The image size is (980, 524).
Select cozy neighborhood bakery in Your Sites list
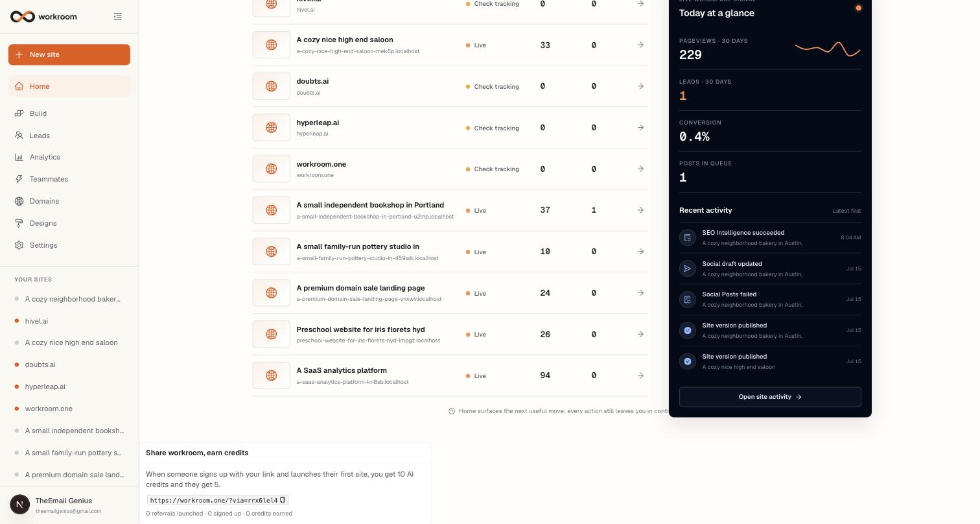coord(69,299)
